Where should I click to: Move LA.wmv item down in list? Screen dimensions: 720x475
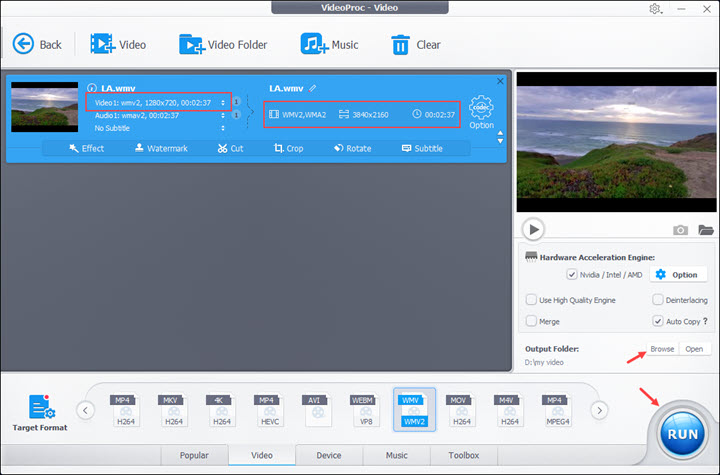tap(500, 141)
